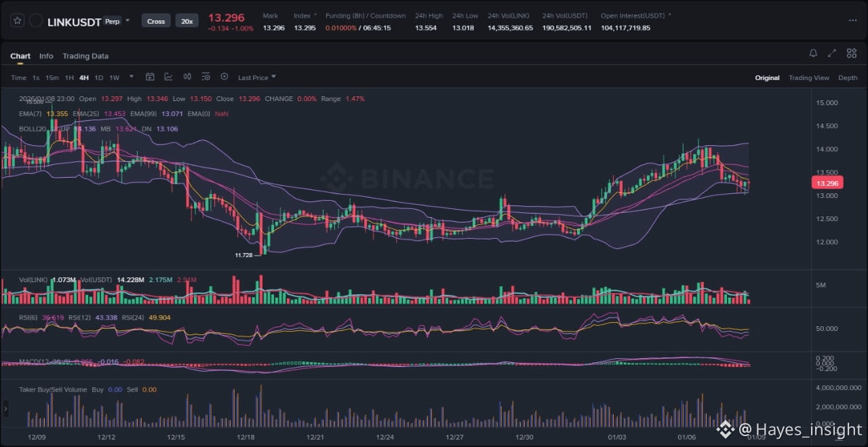Open the alert bell icon
Viewport: 868px width, 447px height.
813,53
